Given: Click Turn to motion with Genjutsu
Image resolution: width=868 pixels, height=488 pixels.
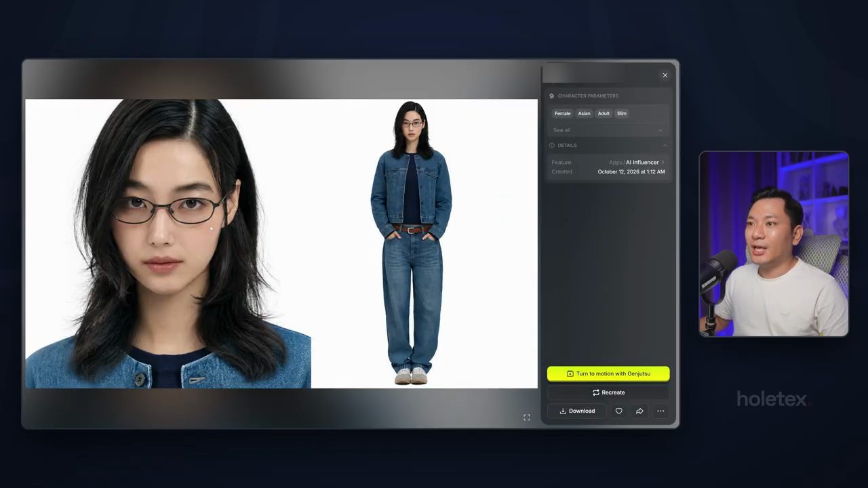Looking at the screenshot, I should (x=608, y=373).
